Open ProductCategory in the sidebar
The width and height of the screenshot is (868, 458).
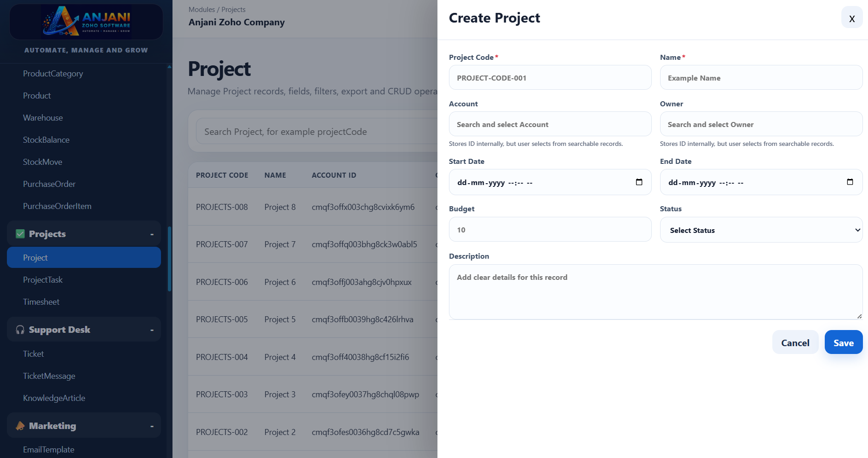[53, 74]
